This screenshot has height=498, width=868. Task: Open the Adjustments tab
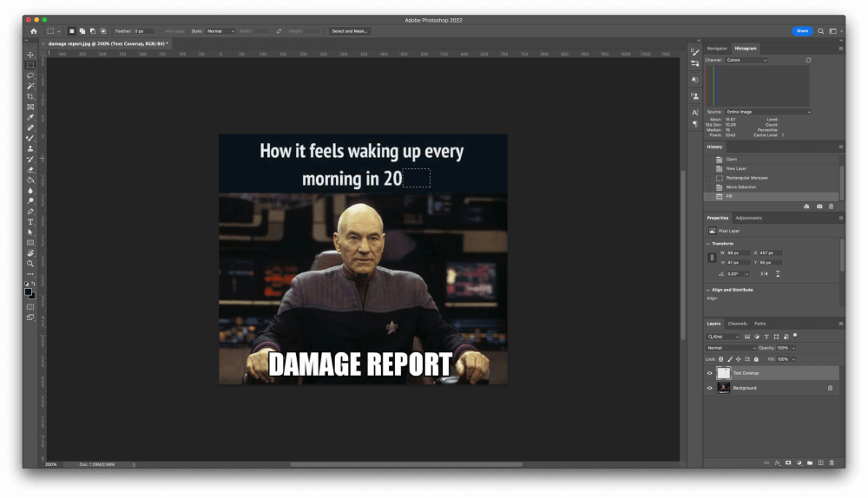(748, 218)
